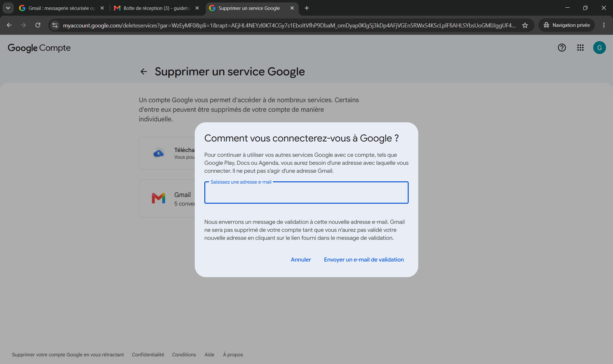Open the Google apps grid
Viewport: 613px width, 364px height.
click(580, 48)
